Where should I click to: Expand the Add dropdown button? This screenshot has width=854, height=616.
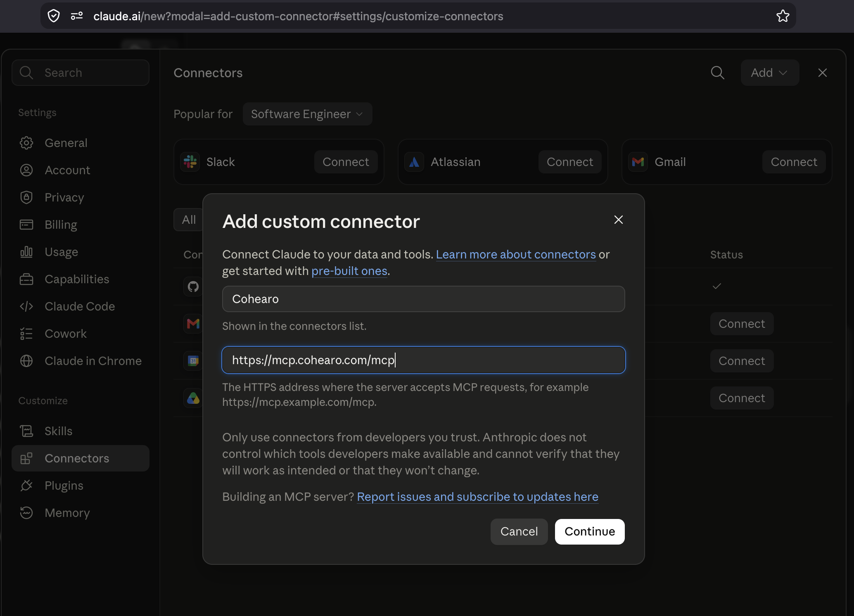point(770,73)
